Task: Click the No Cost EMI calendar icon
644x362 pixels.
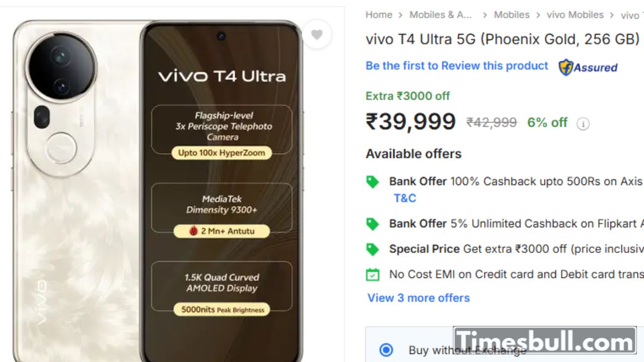Action: 372,275
